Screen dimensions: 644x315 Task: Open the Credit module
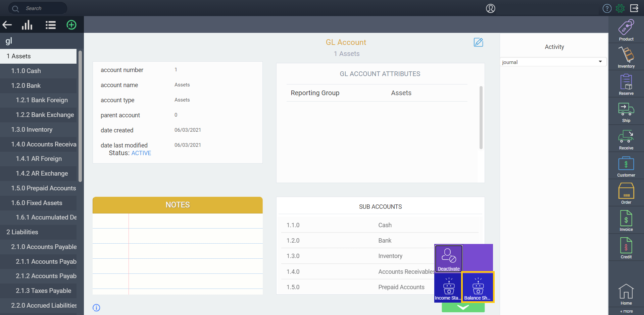[x=626, y=248]
